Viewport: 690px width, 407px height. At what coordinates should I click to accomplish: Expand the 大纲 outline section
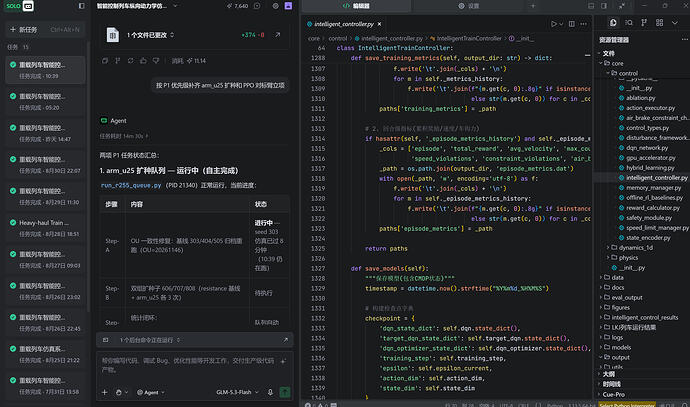(x=609, y=374)
